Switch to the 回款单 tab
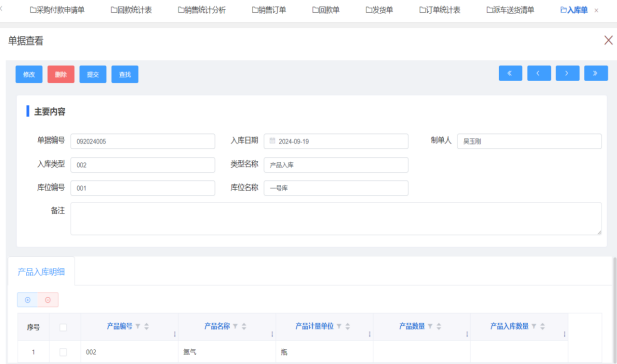The image size is (617, 364). (326, 10)
